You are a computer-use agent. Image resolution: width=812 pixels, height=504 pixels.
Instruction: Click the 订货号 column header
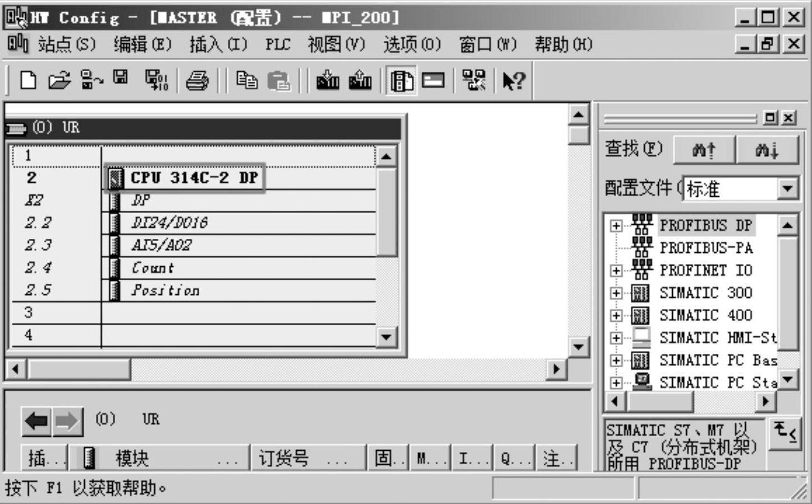309,458
